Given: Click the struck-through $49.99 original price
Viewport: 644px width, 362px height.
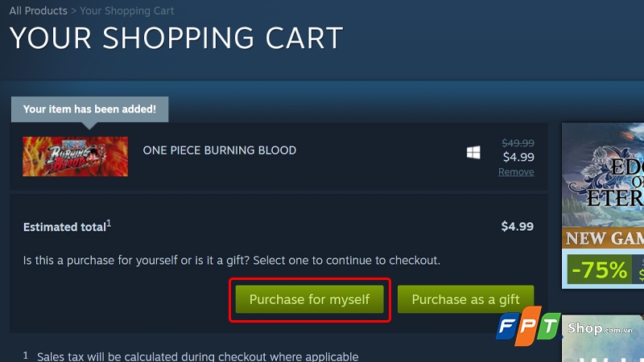Looking at the screenshot, I should pos(518,143).
